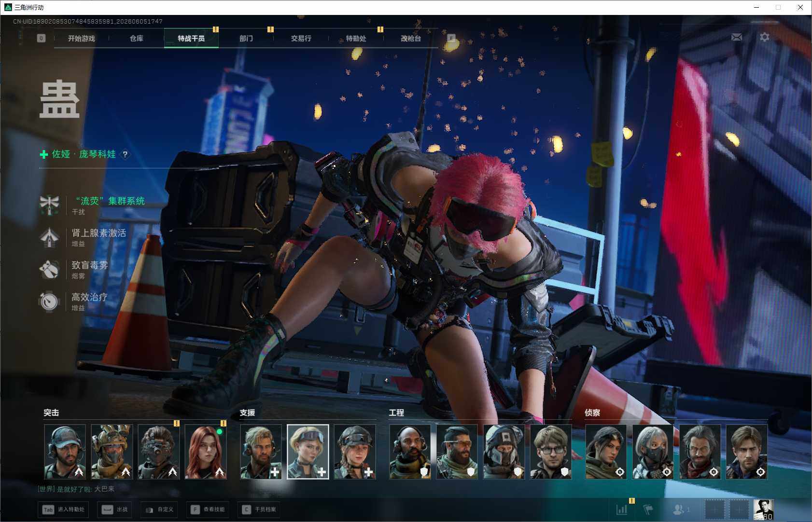This screenshot has width=812, height=522.
Task: Open the 开始游戏 tab
Action: tap(82, 39)
